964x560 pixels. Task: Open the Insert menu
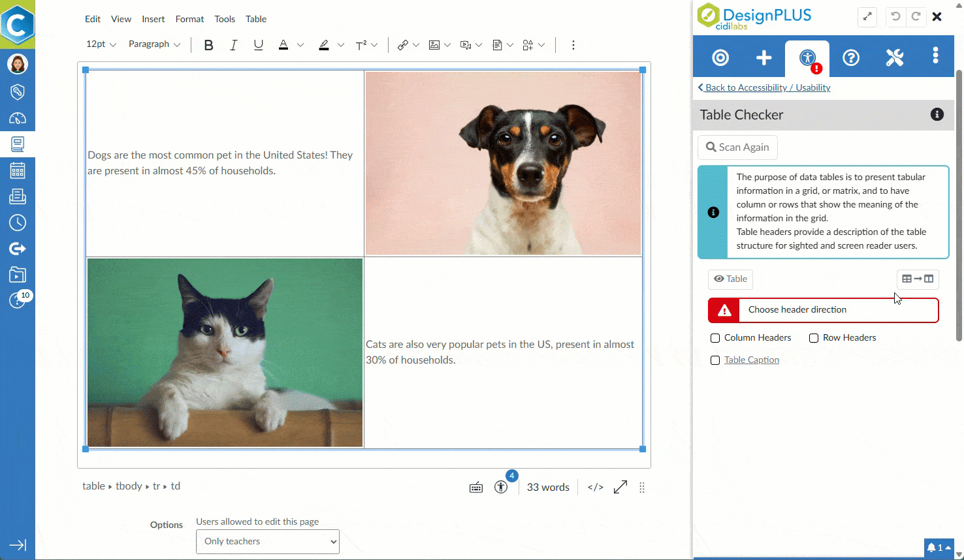point(153,19)
